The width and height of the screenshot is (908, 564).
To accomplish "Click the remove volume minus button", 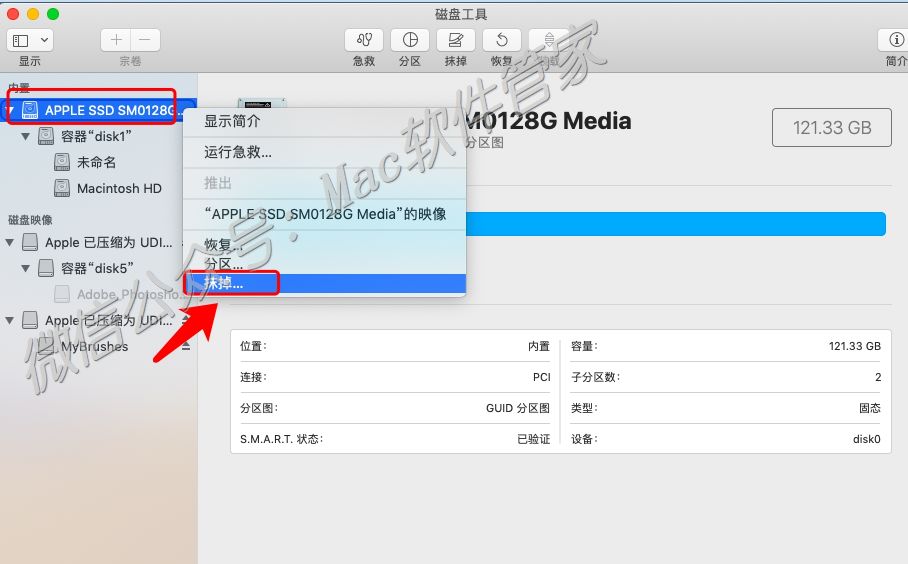I will pos(145,40).
